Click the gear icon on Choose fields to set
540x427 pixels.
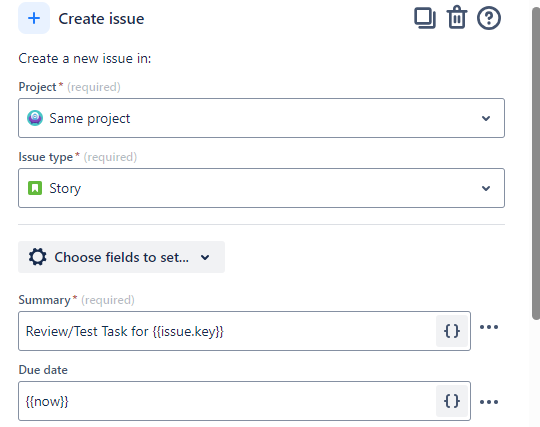[38, 257]
